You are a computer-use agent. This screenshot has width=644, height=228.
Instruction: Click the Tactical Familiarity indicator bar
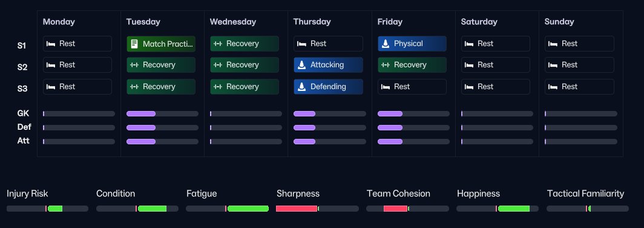tap(588, 209)
